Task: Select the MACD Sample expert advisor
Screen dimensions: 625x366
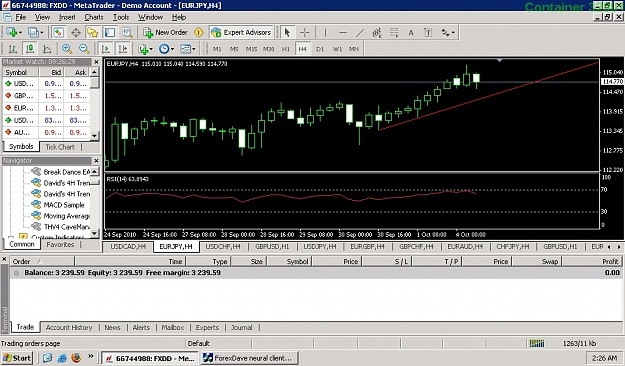Action: click(x=64, y=205)
